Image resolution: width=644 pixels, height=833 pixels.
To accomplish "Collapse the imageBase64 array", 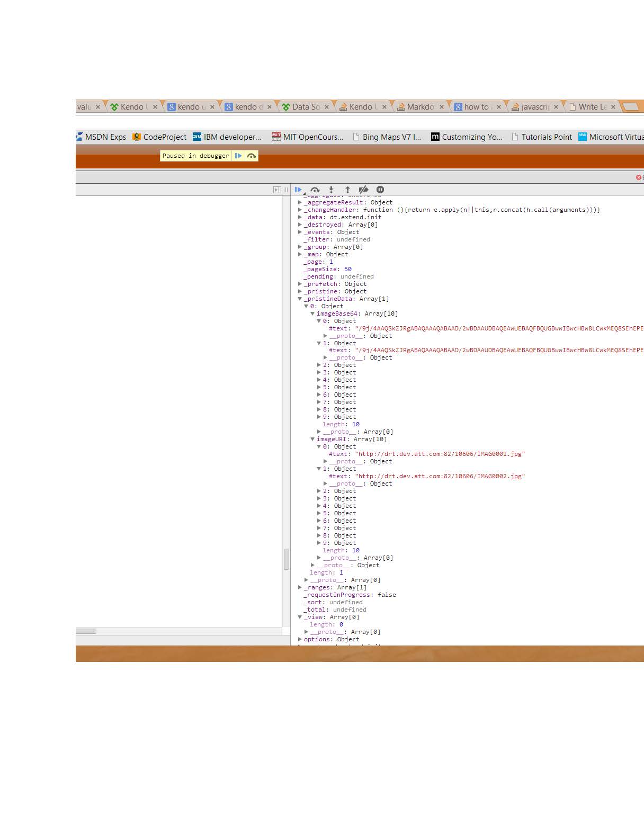I will coord(312,314).
